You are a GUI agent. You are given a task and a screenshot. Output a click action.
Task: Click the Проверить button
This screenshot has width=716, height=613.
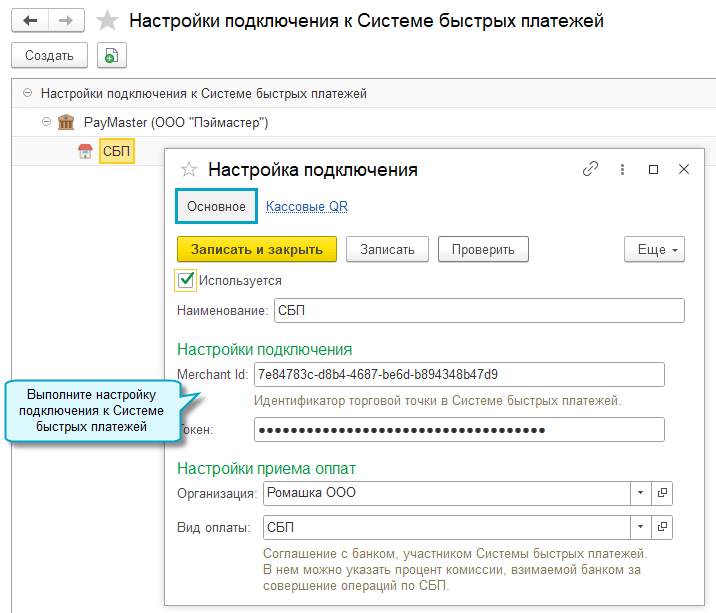pos(483,249)
